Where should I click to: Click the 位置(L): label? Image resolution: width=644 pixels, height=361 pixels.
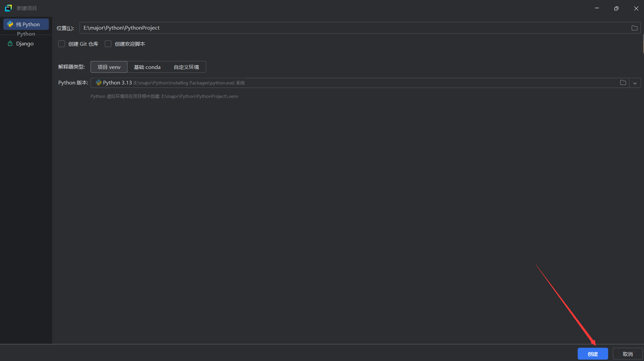click(x=65, y=28)
